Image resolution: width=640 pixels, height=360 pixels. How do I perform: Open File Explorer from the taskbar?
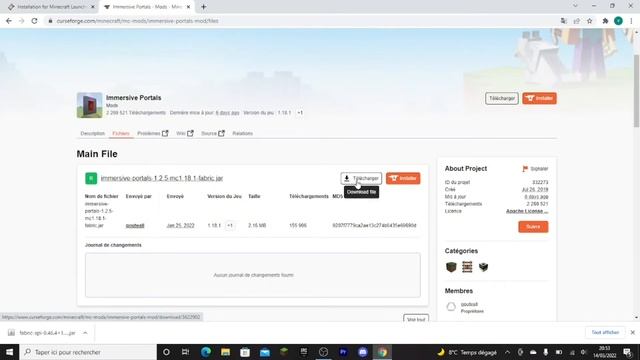tap(225, 352)
